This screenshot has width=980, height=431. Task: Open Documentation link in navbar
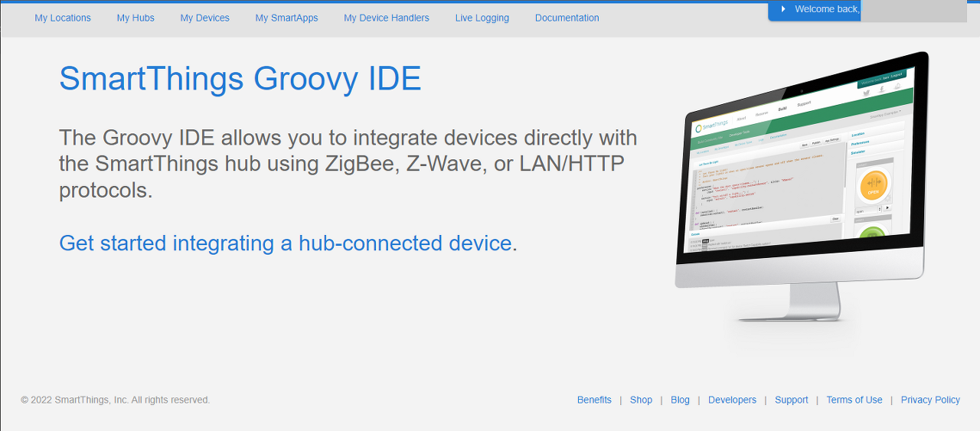click(x=567, y=18)
